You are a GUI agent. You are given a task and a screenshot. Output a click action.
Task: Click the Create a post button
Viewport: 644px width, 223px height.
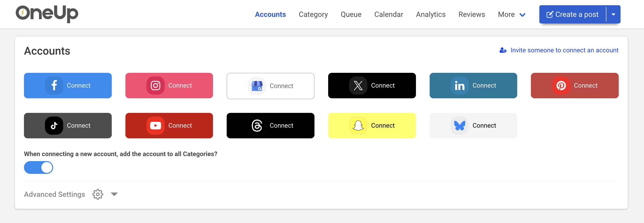pyautogui.click(x=572, y=15)
